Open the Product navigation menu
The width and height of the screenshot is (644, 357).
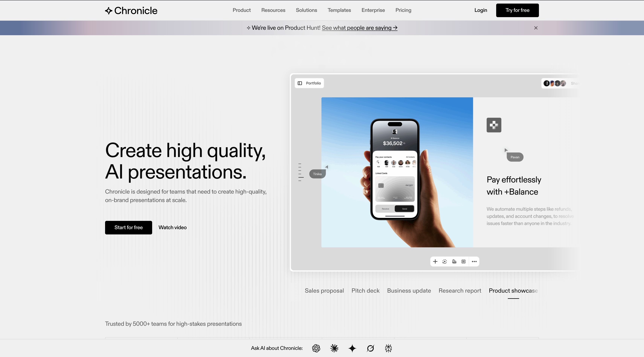click(x=241, y=10)
